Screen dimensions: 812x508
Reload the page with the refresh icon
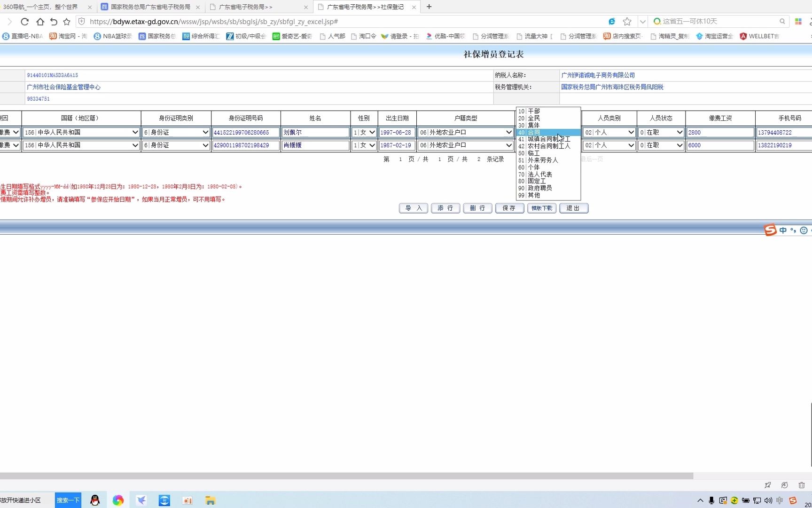click(x=25, y=22)
